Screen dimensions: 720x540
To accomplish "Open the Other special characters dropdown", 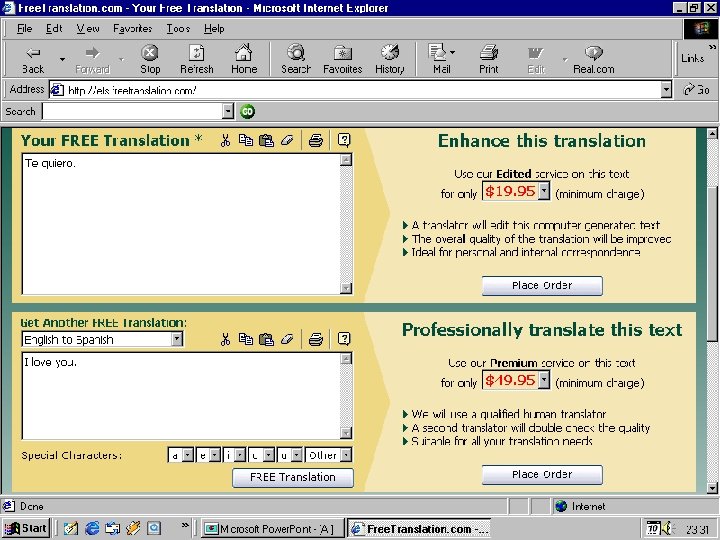I will coord(347,455).
